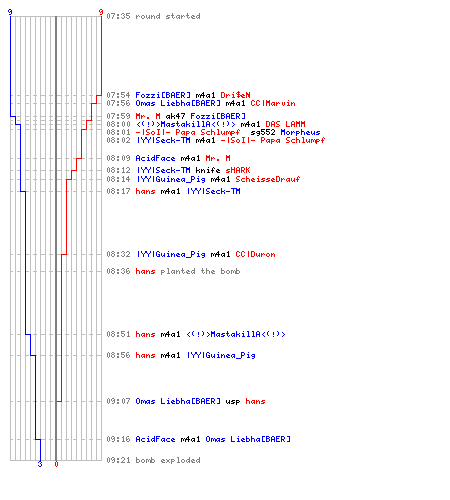The image size is (450, 500).
Task: Click hans at the 08:17 kill
Action: pyautogui.click(x=145, y=191)
